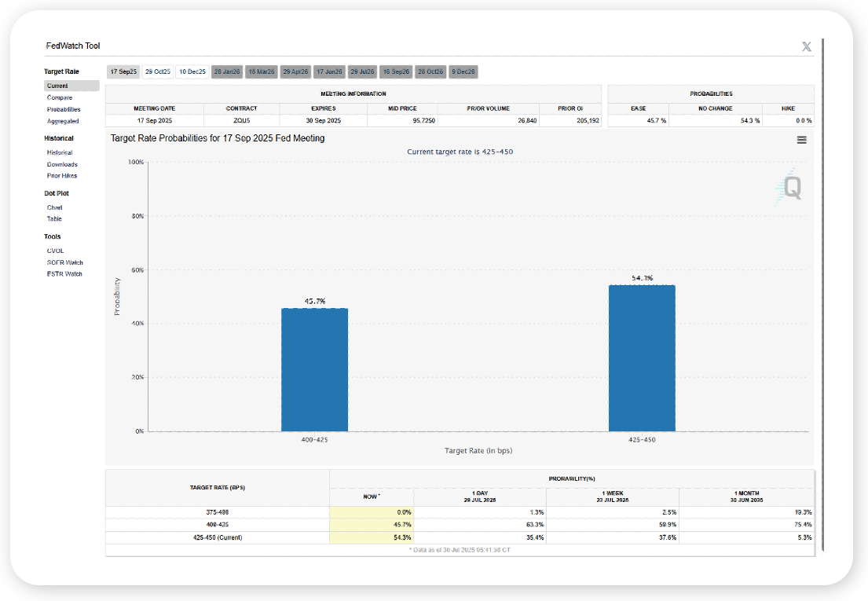
Task: Click the 54.3% label above the bar
Action: (642, 278)
